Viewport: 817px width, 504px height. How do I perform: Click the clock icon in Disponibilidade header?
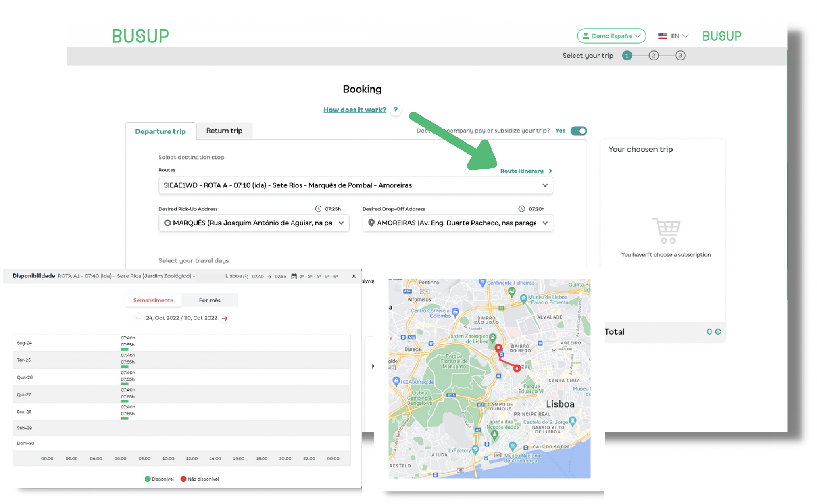click(x=246, y=277)
